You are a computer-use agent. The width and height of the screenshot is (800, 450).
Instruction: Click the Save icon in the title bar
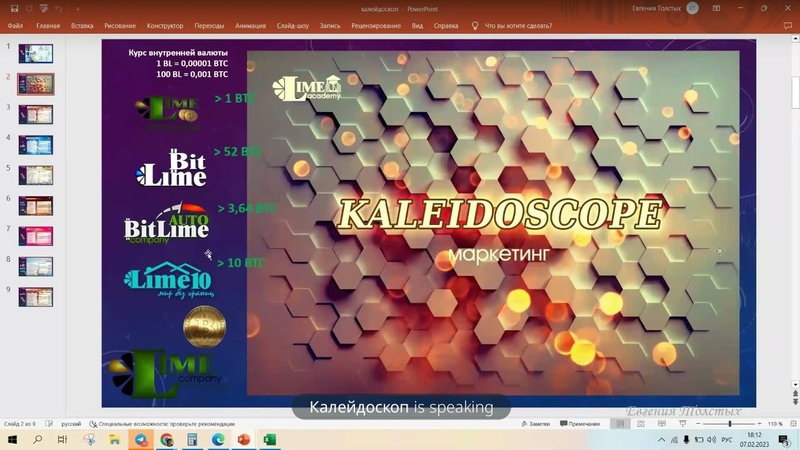point(13,8)
